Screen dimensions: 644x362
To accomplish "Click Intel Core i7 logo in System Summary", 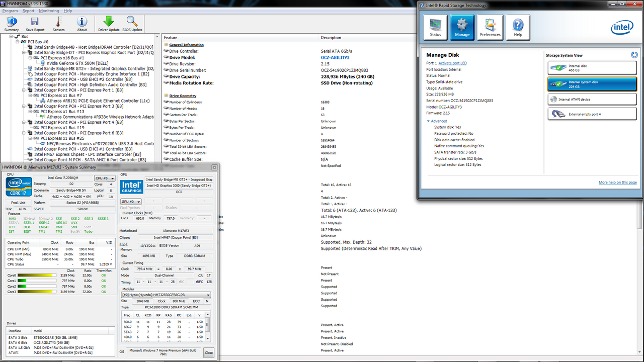I will tap(19, 187).
